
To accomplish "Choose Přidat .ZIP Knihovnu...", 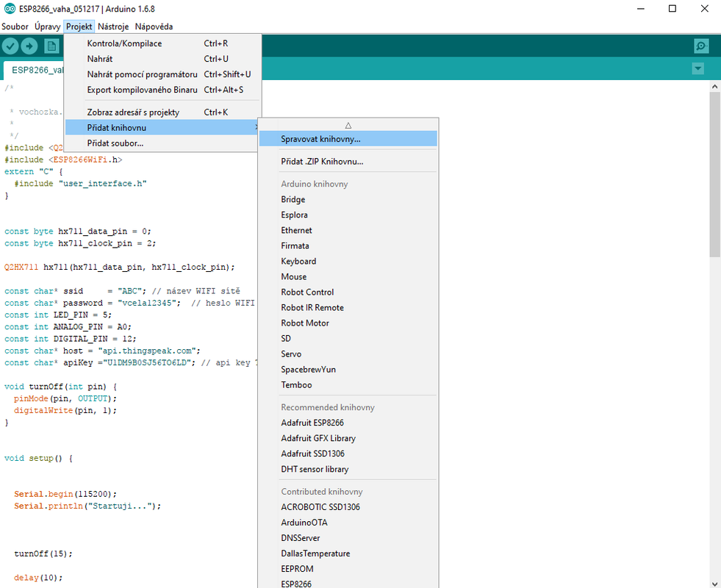I will point(348,162).
